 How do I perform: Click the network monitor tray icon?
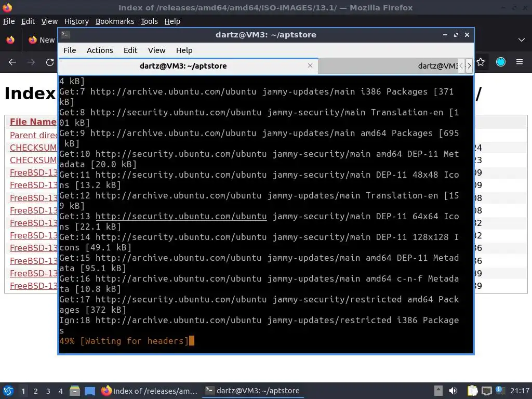486,391
